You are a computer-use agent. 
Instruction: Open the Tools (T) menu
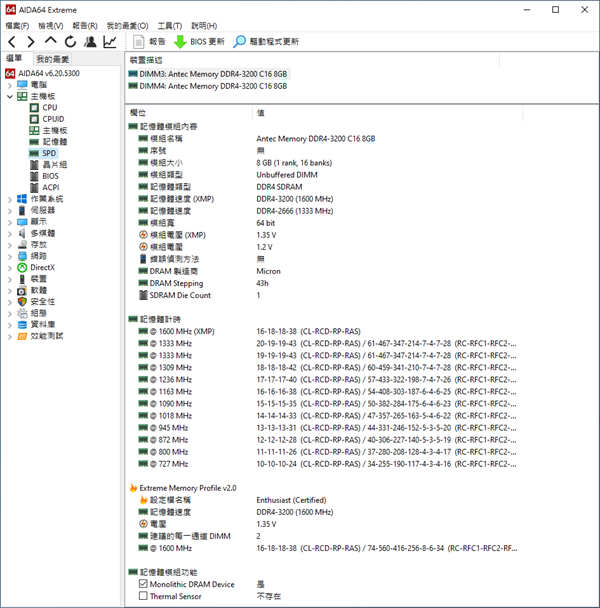tap(169, 26)
